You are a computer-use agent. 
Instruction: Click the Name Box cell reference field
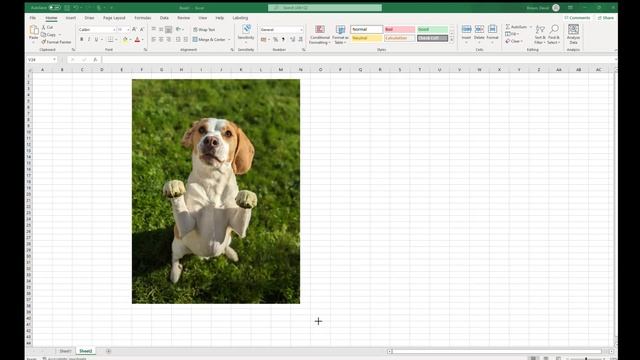42,60
